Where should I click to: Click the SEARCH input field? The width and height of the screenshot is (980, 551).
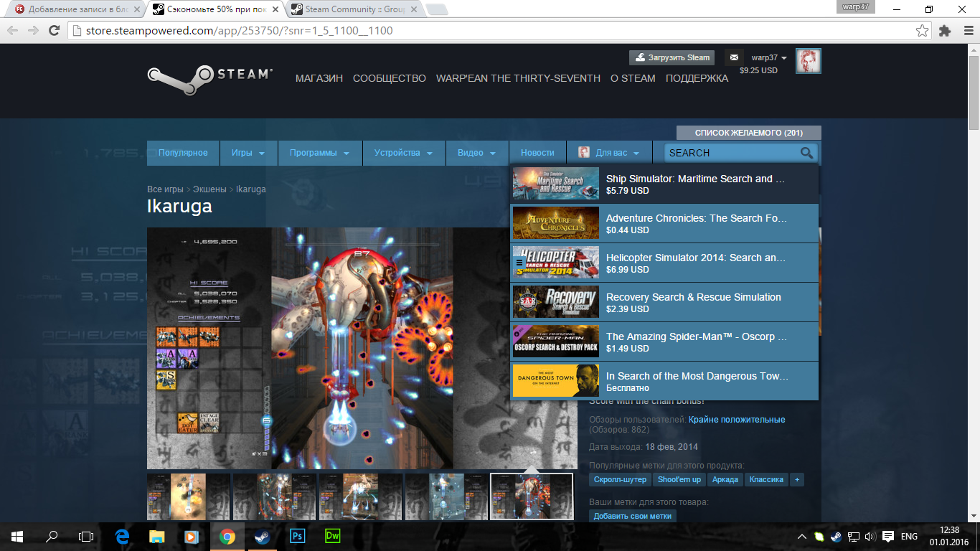(x=732, y=153)
